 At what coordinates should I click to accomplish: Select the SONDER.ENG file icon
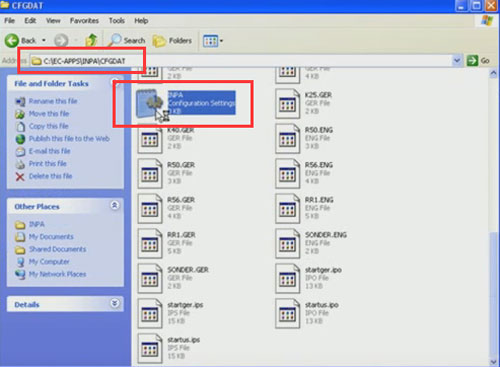pyautogui.click(x=287, y=244)
